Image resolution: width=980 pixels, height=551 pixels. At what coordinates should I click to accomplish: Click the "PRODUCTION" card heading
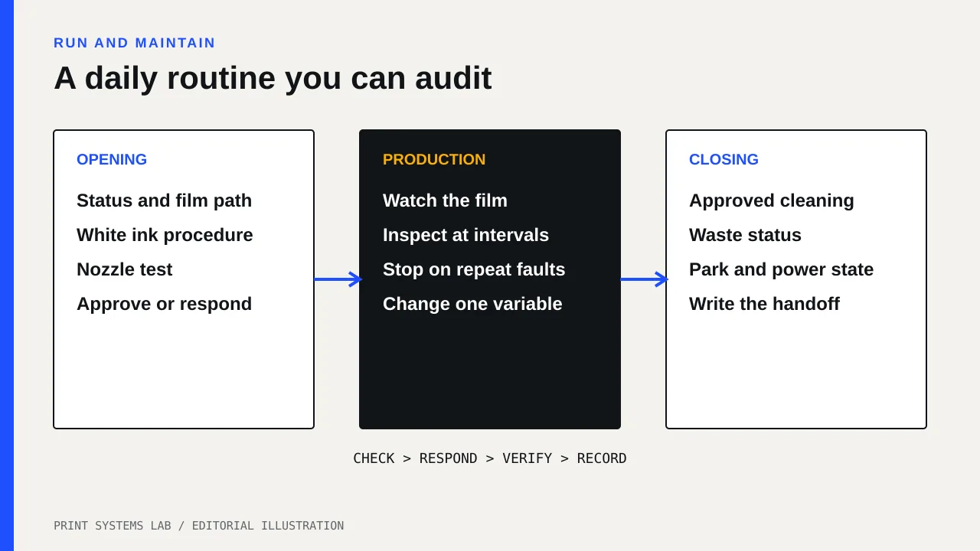pyautogui.click(x=434, y=159)
